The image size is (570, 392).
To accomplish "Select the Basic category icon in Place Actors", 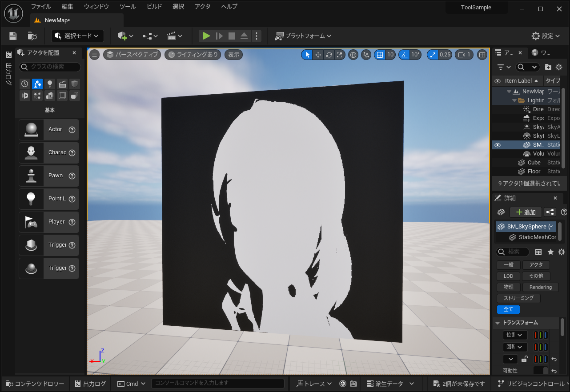I will [37, 84].
